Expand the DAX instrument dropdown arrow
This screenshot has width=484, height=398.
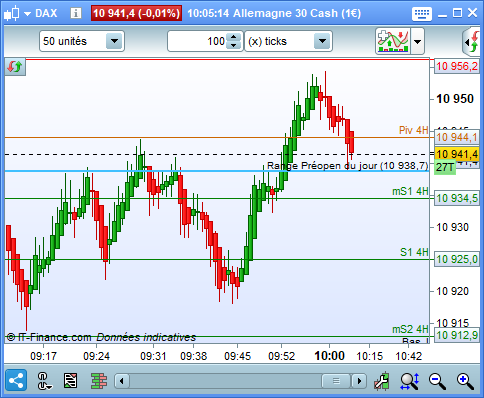tap(27, 14)
